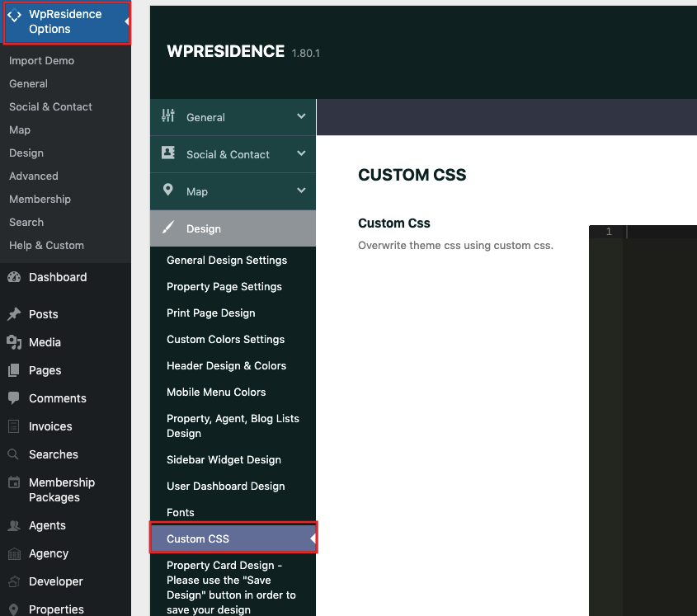Click the theme version number 1.80.1
Screen dimensions: 697x616
point(305,54)
